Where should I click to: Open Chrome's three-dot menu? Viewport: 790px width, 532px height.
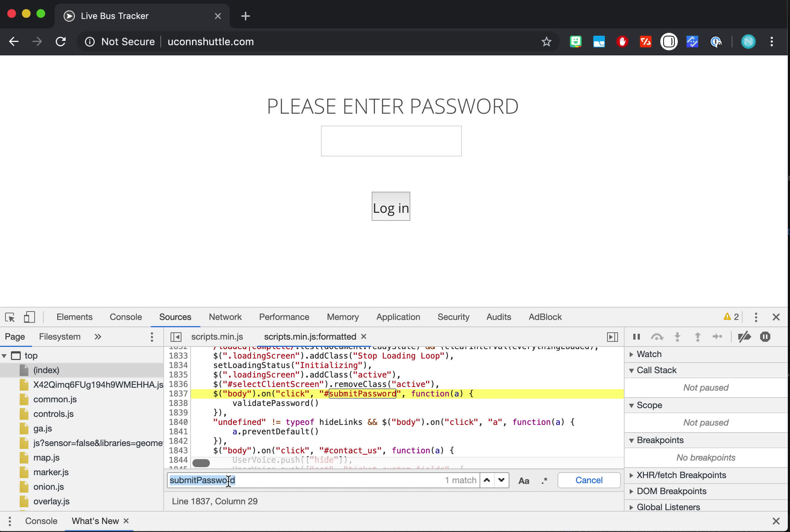(x=772, y=42)
